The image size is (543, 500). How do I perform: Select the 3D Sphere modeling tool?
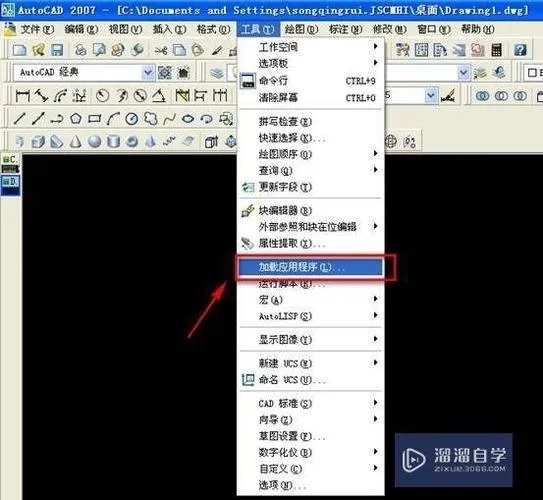[x=95, y=142]
